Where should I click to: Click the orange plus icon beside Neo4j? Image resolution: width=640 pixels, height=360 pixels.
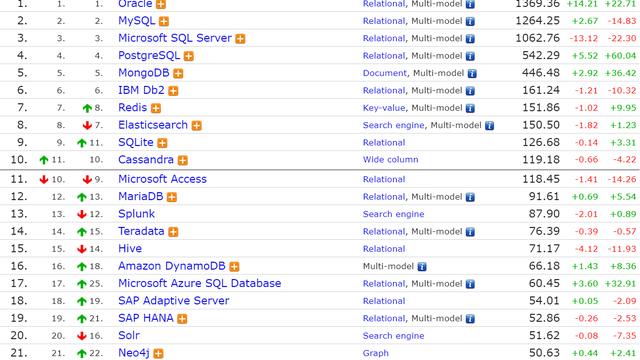click(158, 353)
